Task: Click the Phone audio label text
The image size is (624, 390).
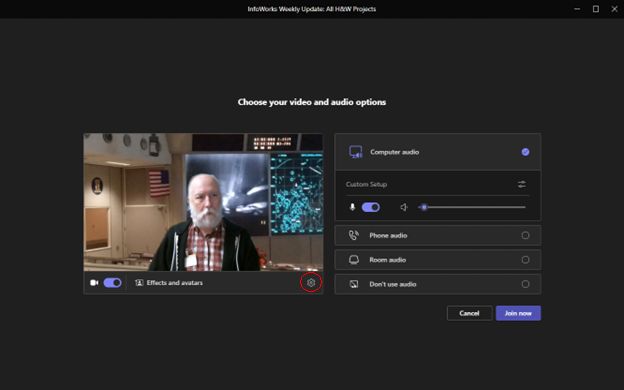Action: click(388, 236)
